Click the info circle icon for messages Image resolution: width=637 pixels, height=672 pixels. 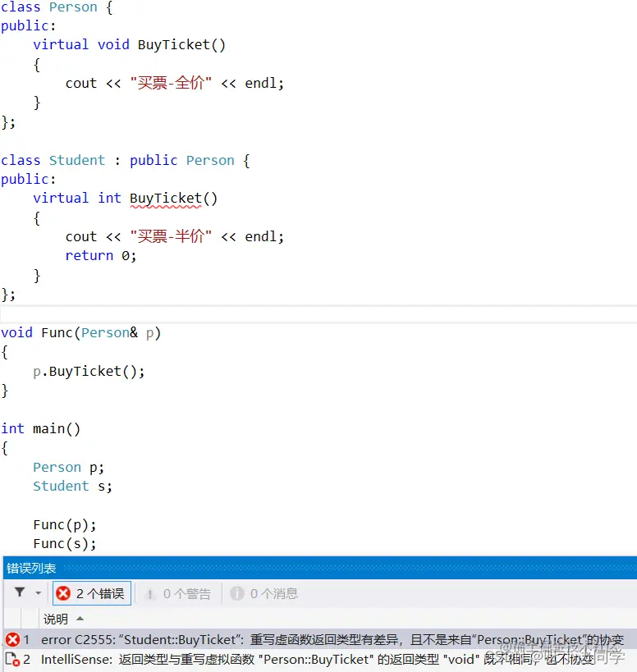236,593
